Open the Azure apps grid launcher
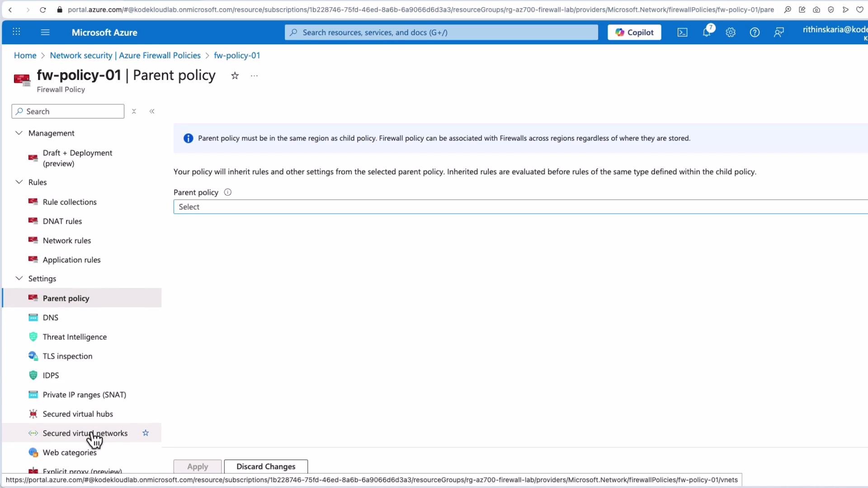The image size is (868, 488). point(16,32)
